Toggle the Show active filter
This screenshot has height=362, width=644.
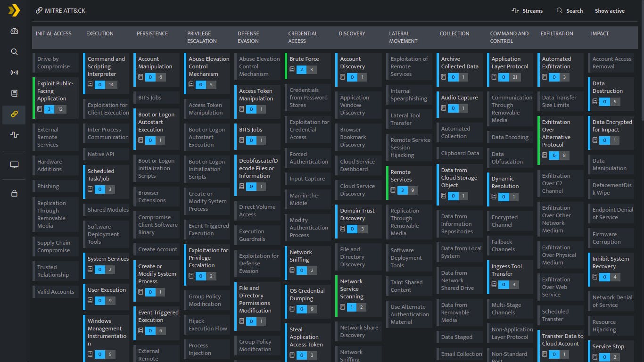(x=610, y=11)
